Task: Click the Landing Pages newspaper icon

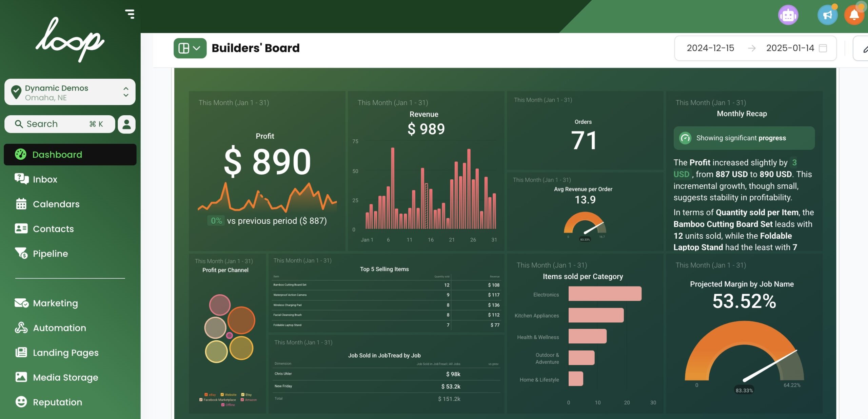Action: click(21, 352)
